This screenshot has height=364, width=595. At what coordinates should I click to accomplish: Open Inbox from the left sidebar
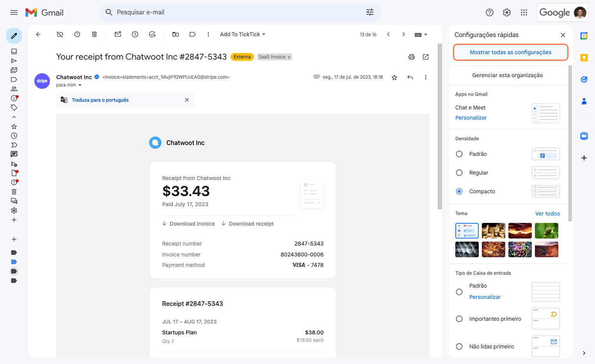click(x=14, y=51)
